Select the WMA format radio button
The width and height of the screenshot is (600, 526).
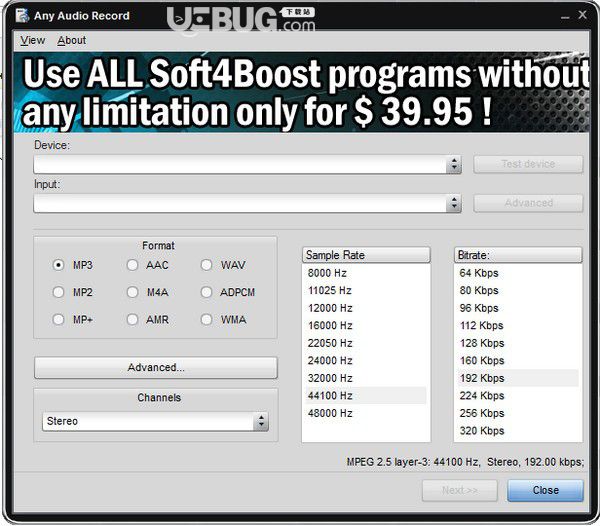pos(207,319)
